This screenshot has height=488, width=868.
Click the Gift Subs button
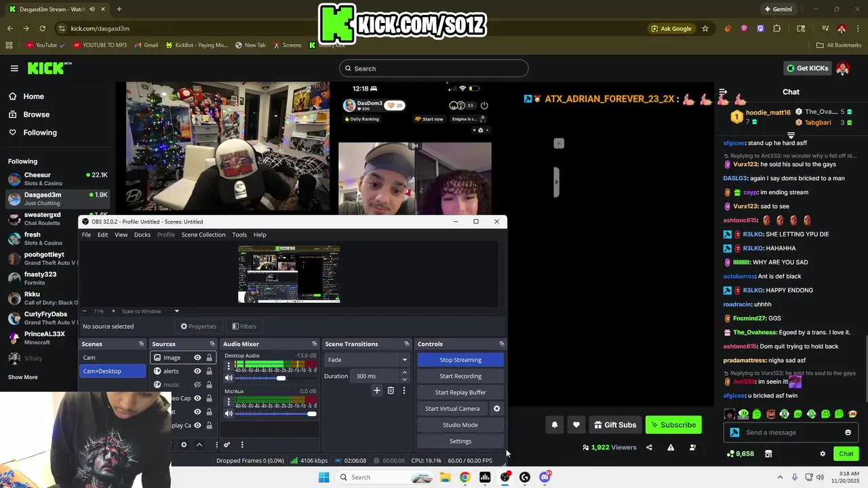[x=615, y=425]
